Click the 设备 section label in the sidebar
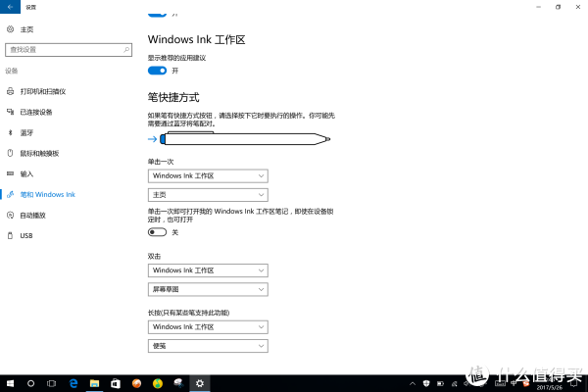588x392 pixels. pyautogui.click(x=11, y=71)
